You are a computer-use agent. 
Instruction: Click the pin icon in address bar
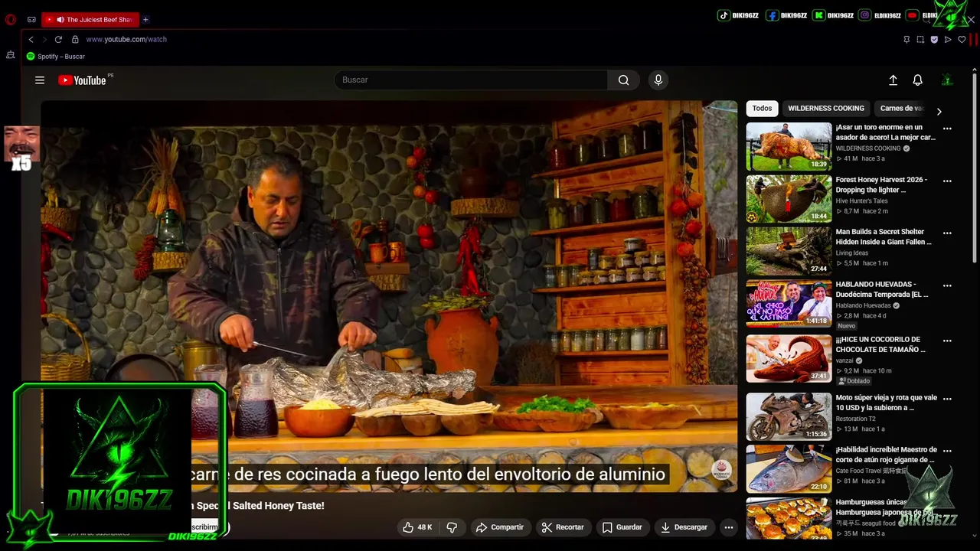906,39
